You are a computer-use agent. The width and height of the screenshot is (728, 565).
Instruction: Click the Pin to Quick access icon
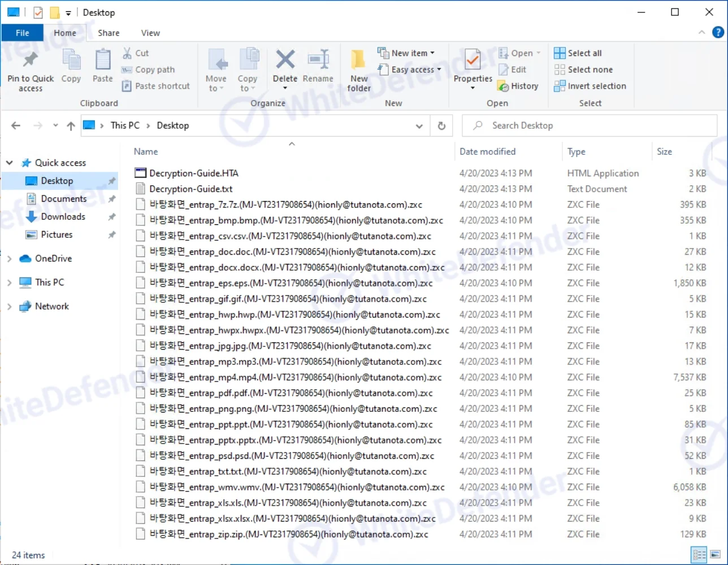coord(31,61)
